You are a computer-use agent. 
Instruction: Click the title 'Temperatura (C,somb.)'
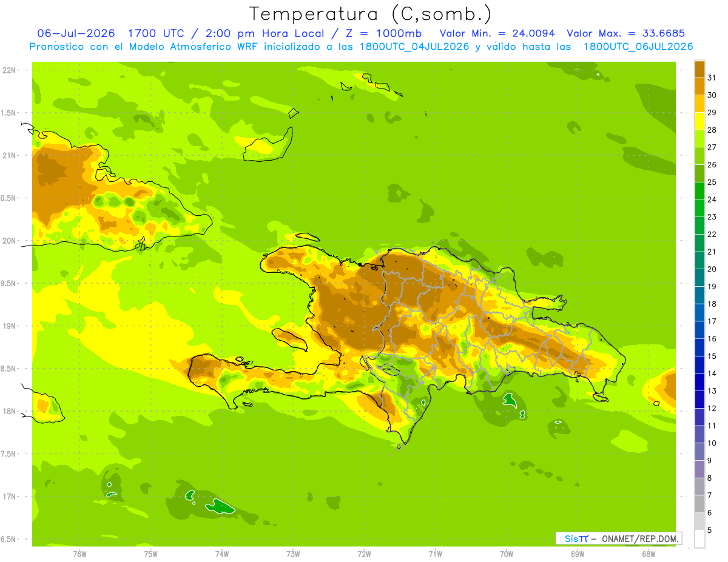coord(371,14)
